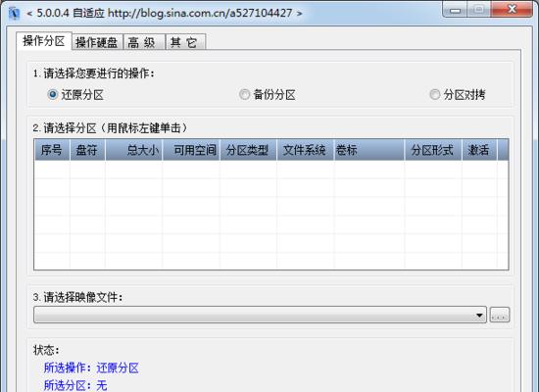Screen dimensions: 539x392
Task: Click the 盘符 column header
Action: (x=87, y=150)
